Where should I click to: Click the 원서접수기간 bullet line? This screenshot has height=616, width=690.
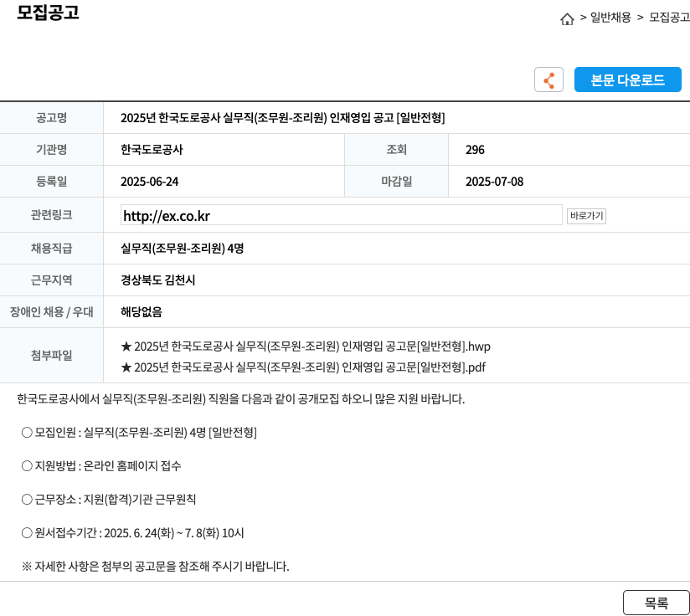(x=132, y=533)
